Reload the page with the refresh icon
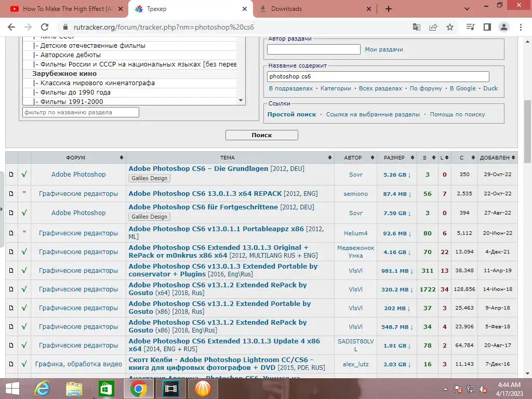This screenshot has width=532, height=399. pos(45,27)
